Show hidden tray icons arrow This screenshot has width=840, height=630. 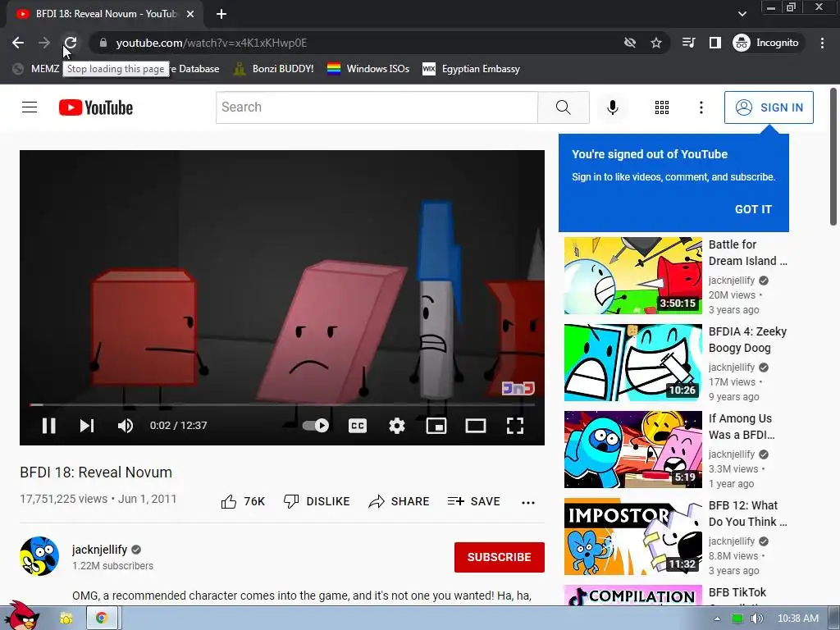coord(717,619)
